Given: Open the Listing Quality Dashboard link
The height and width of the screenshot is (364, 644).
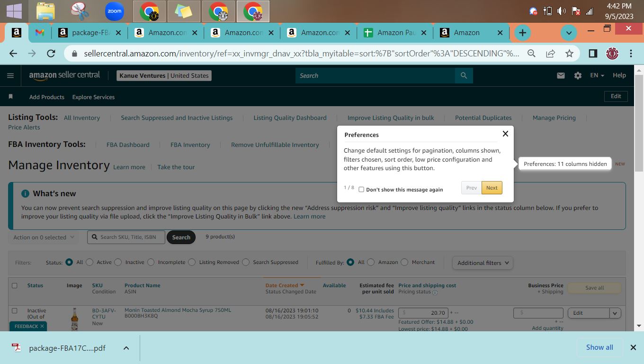Looking at the screenshot, I should click(x=290, y=118).
